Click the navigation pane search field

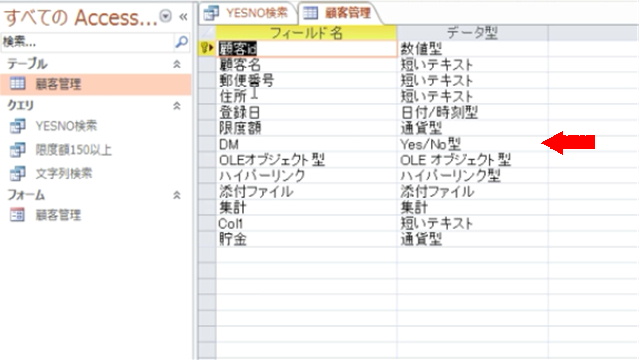click(88, 42)
